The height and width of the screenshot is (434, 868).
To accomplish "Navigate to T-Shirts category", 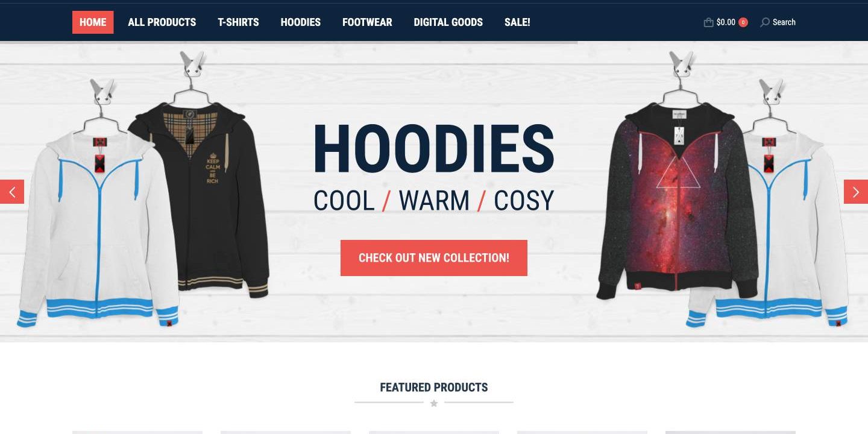I will tap(238, 22).
